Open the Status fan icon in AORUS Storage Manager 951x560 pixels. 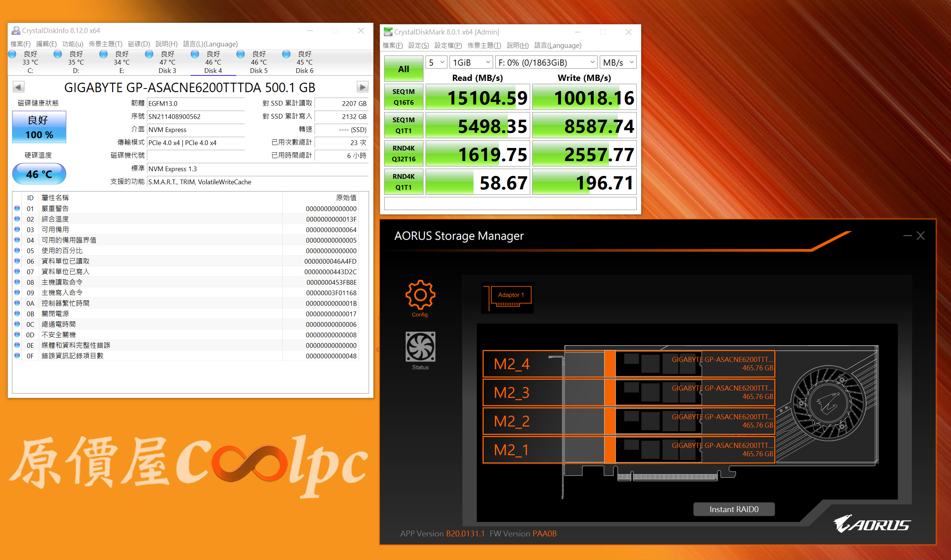tap(420, 346)
